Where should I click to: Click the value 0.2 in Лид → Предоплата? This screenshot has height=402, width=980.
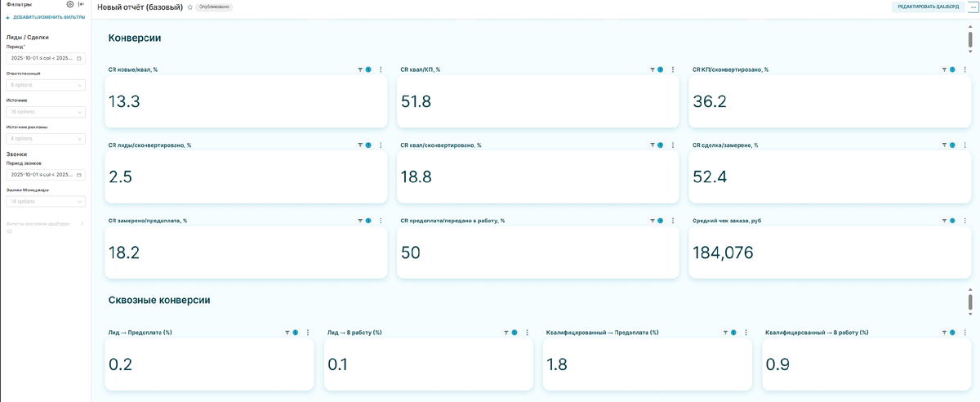[x=120, y=365]
